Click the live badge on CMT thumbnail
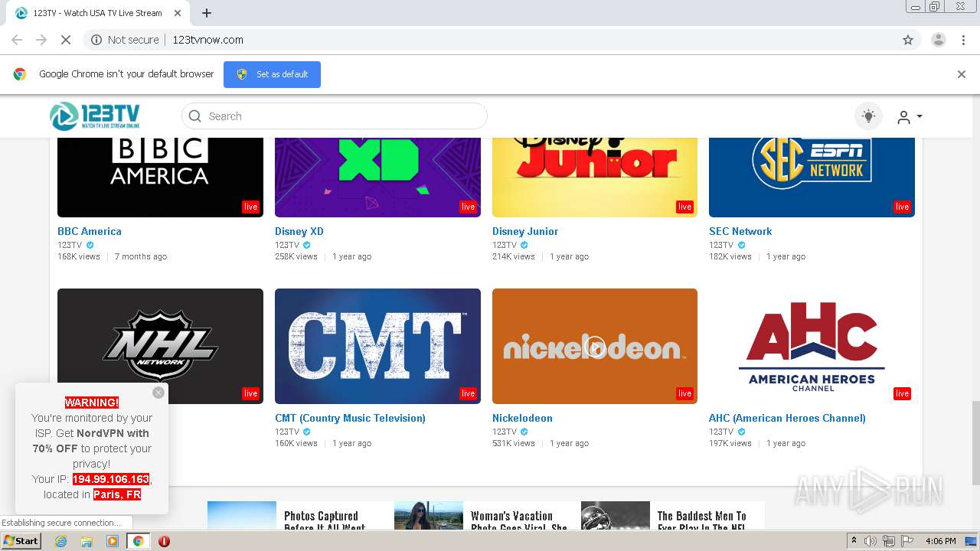 (468, 393)
